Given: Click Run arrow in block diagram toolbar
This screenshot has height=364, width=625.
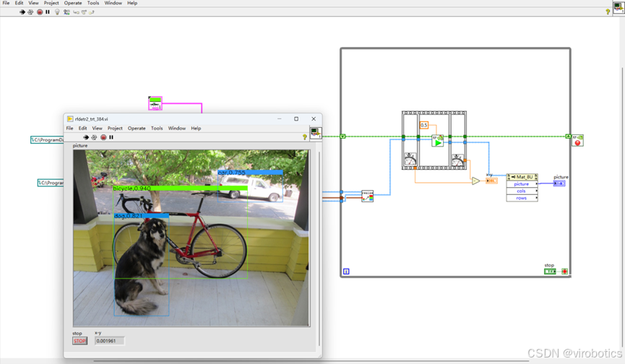Looking at the screenshot, I should coord(22,12).
